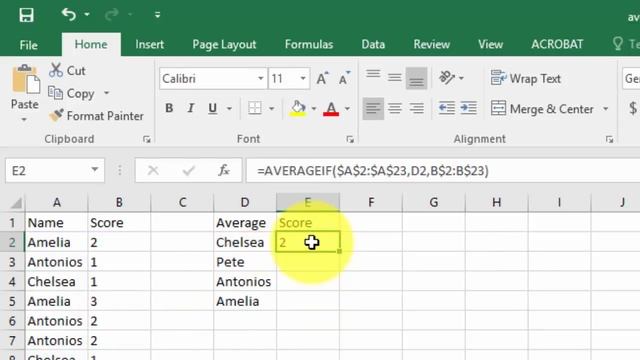Open the File tab
Viewport: 640px width, 360px height.
pos(29,45)
